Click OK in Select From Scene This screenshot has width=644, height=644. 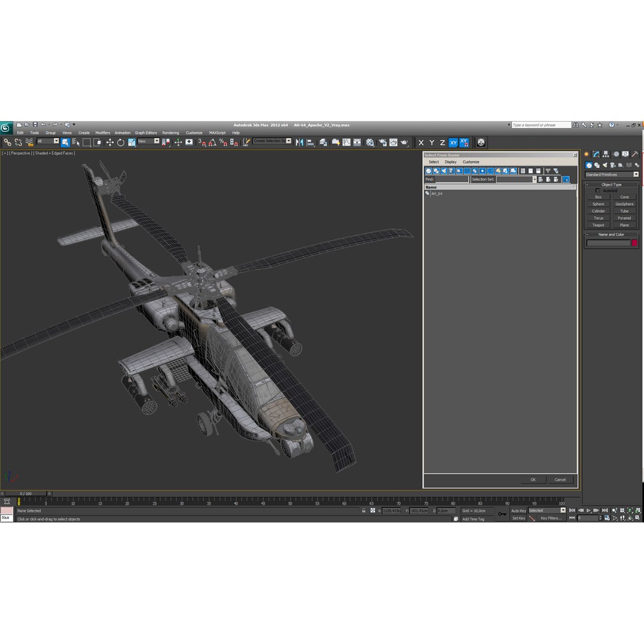pyautogui.click(x=533, y=479)
